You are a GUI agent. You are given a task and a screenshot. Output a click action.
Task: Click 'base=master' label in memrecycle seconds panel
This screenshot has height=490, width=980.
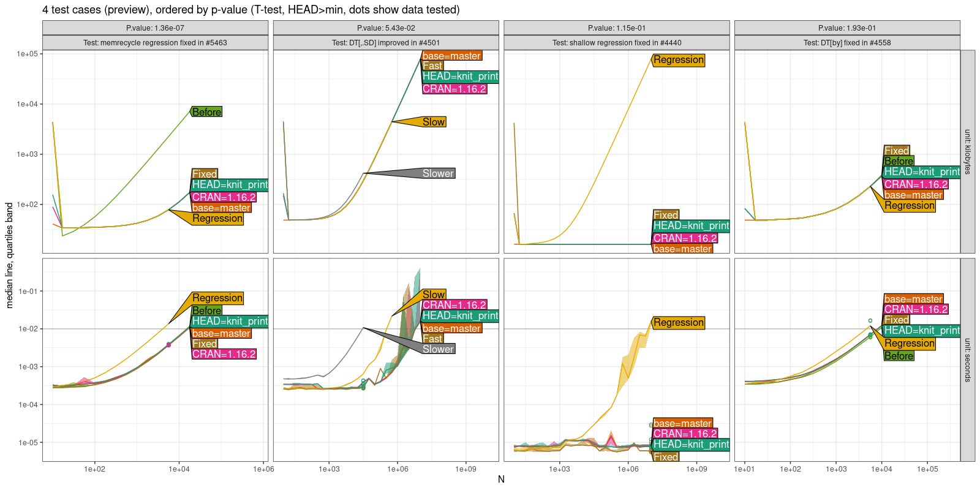click(x=221, y=334)
